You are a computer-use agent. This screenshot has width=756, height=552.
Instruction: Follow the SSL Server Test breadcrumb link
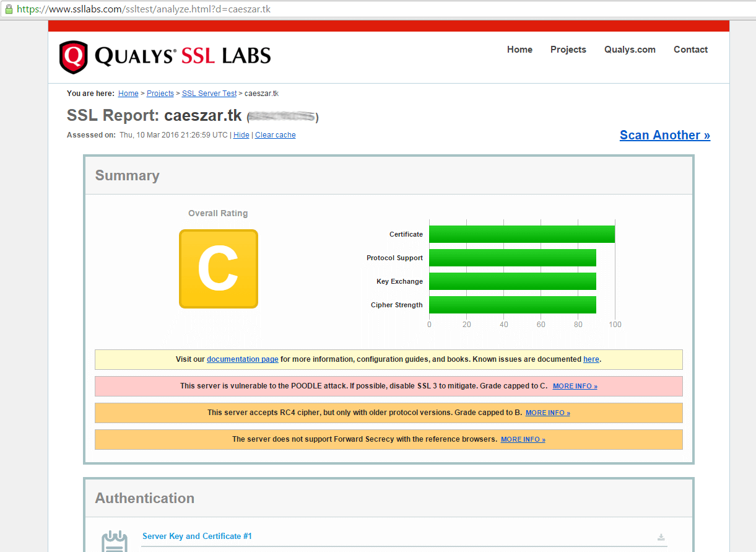coord(209,94)
